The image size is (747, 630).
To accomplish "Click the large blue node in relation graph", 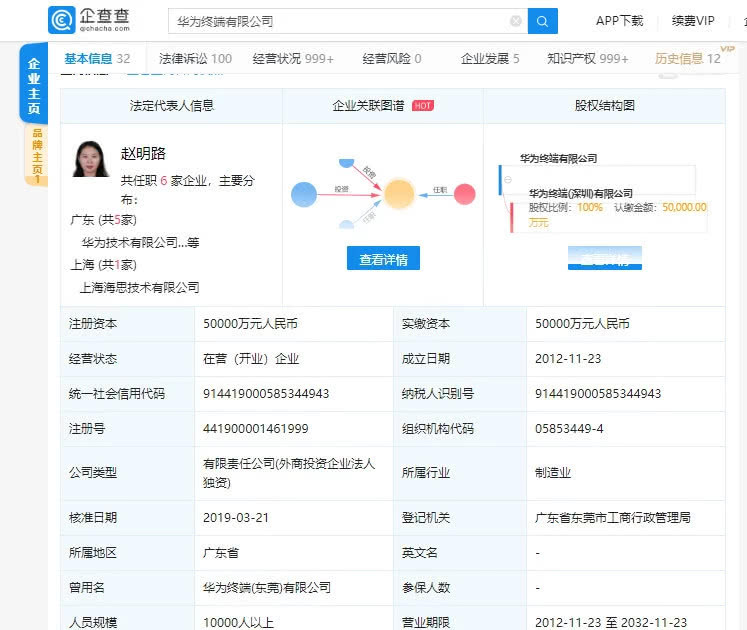I will pos(304,194).
